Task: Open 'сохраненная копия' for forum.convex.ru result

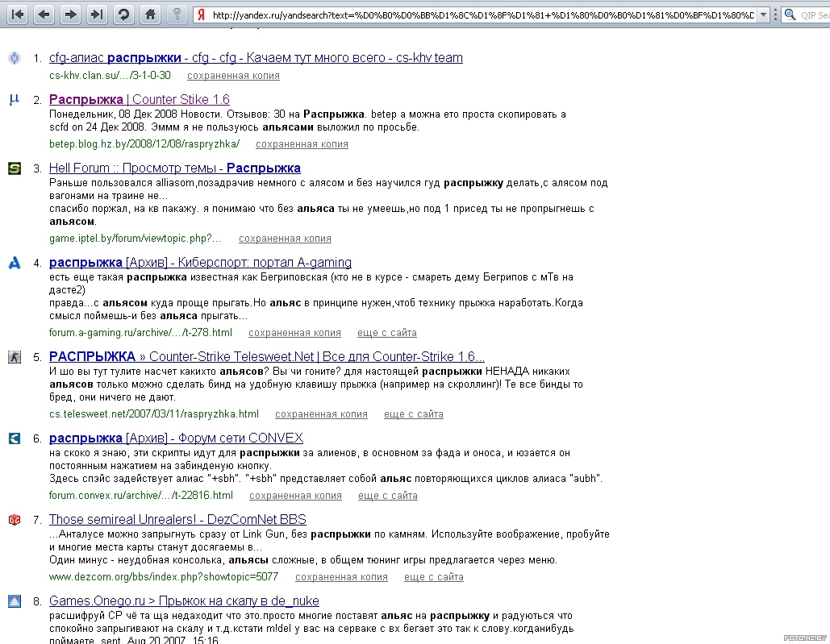Action: [x=295, y=496]
